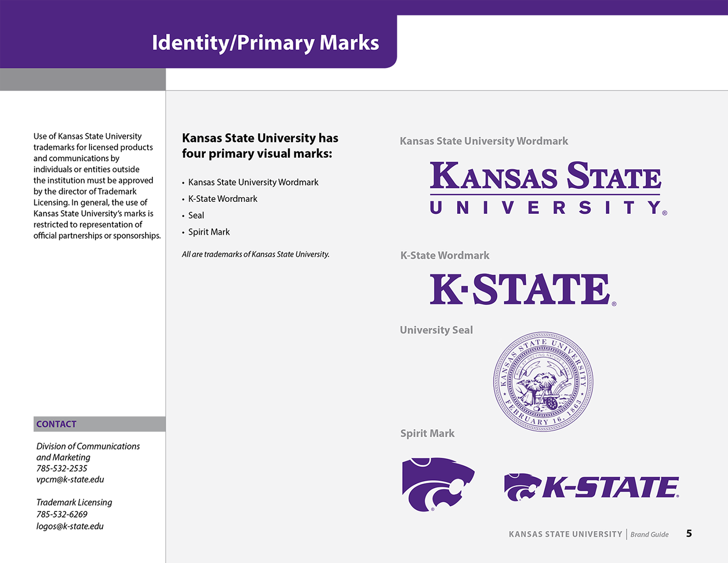Click the Brand Guide footer link
The width and height of the screenshot is (728, 563).
pos(649,534)
